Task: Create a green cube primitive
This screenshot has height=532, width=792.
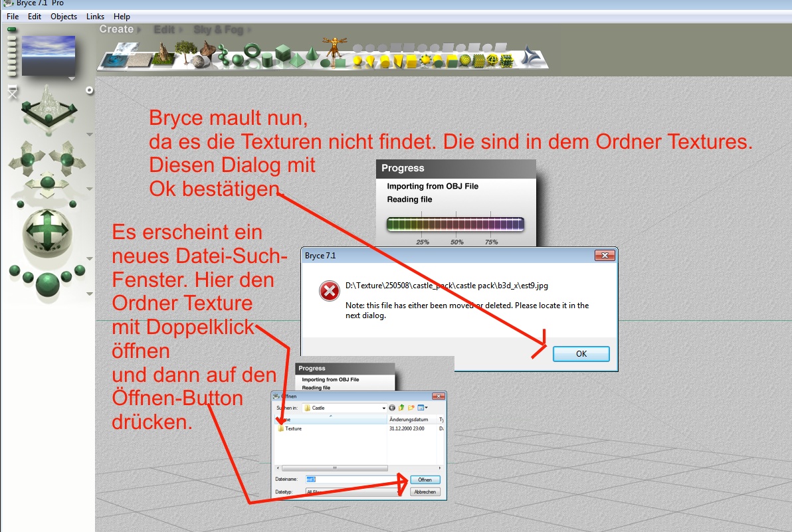Action: (x=283, y=52)
